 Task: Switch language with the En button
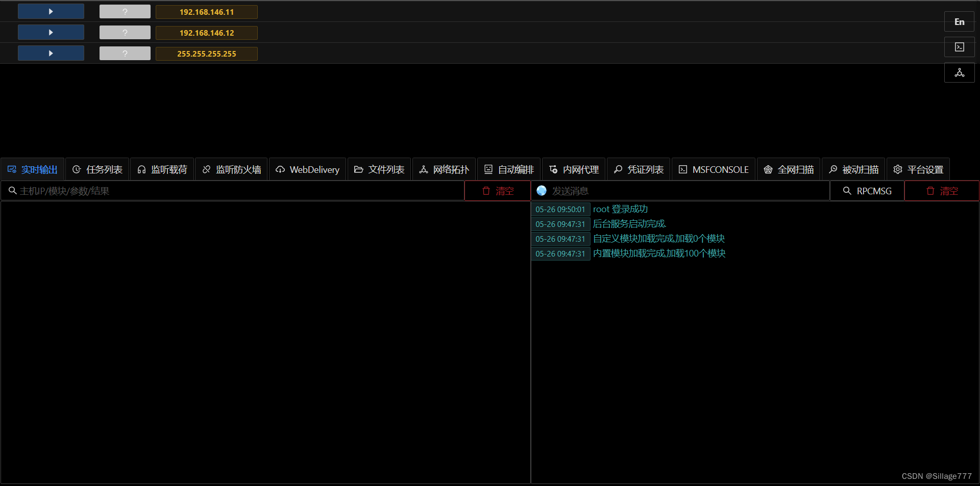coord(960,22)
